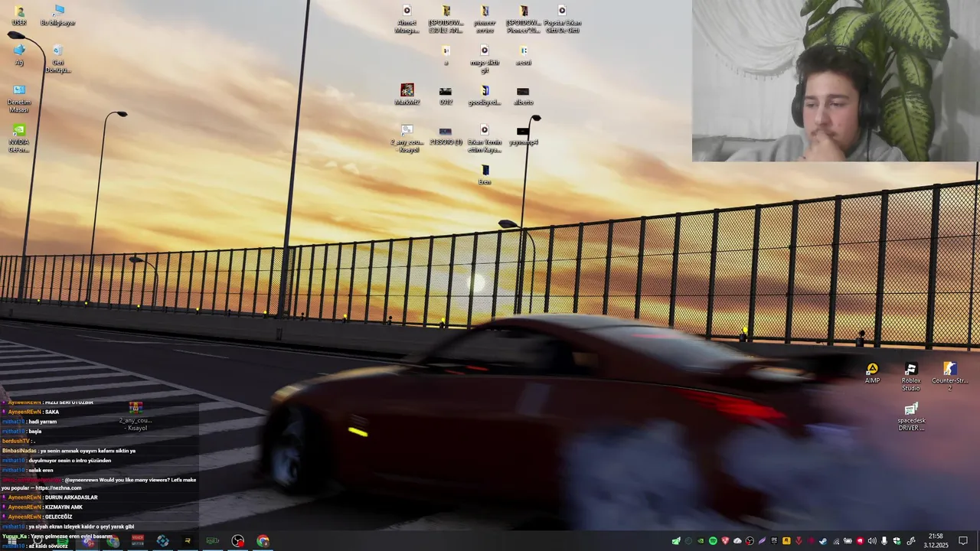Image resolution: width=980 pixels, height=551 pixels.
Task: Open OBS Studio from the taskbar
Action: 237,541
